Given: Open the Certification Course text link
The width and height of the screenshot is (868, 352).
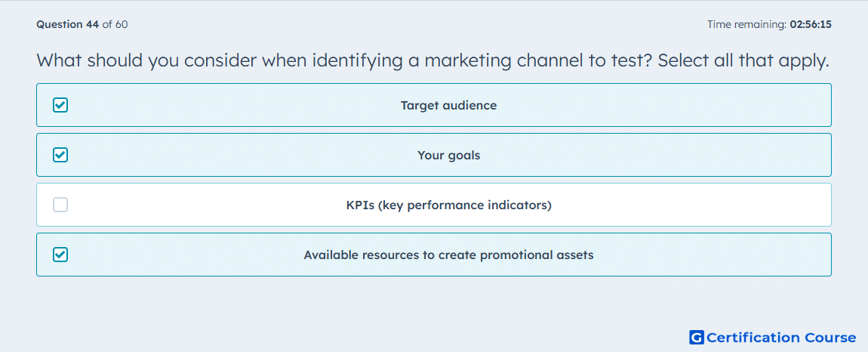Looking at the screenshot, I should [x=781, y=337].
